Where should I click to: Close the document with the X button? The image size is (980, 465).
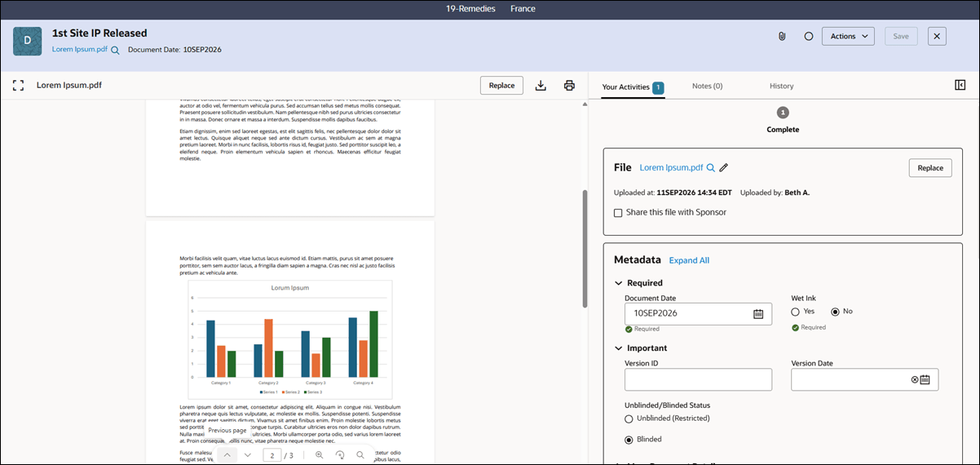click(x=937, y=36)
